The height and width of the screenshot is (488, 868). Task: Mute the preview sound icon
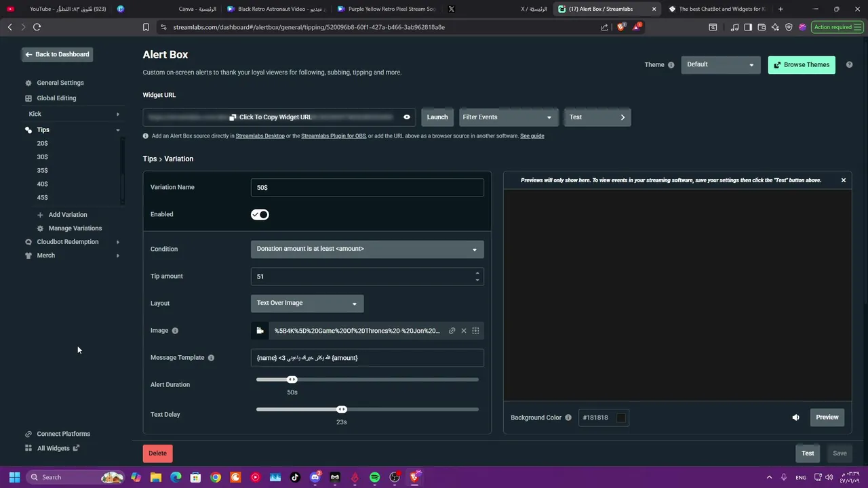click(x=796, y=418)
